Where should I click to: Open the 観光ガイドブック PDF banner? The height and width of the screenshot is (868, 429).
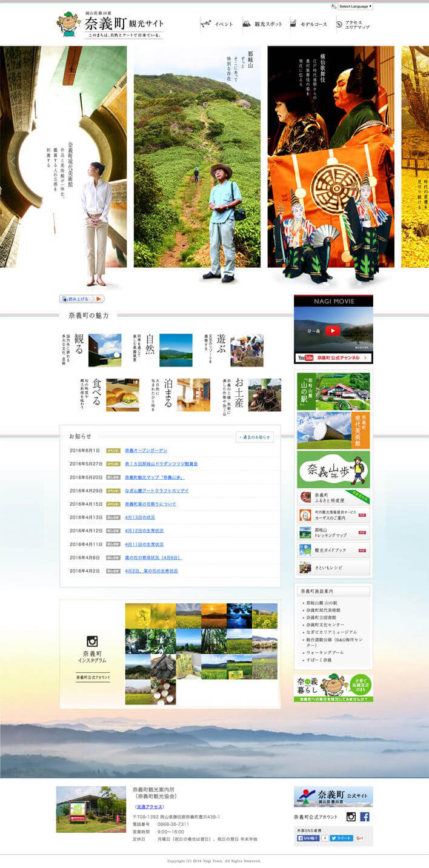[x=333, y=551]
